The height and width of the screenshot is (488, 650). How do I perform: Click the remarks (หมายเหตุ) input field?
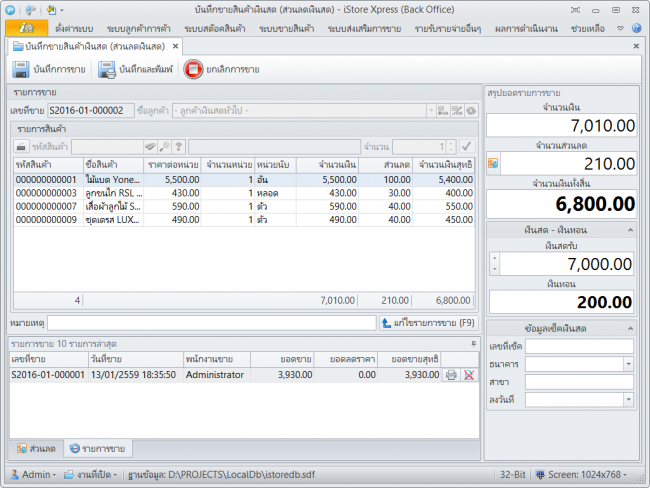click(212, 323)
